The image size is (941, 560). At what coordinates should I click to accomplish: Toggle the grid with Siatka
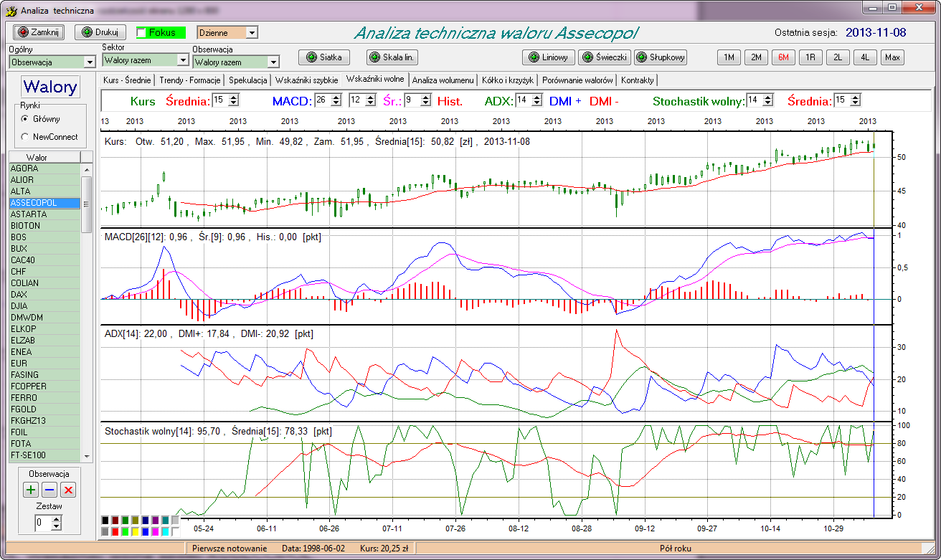point(324,57)
